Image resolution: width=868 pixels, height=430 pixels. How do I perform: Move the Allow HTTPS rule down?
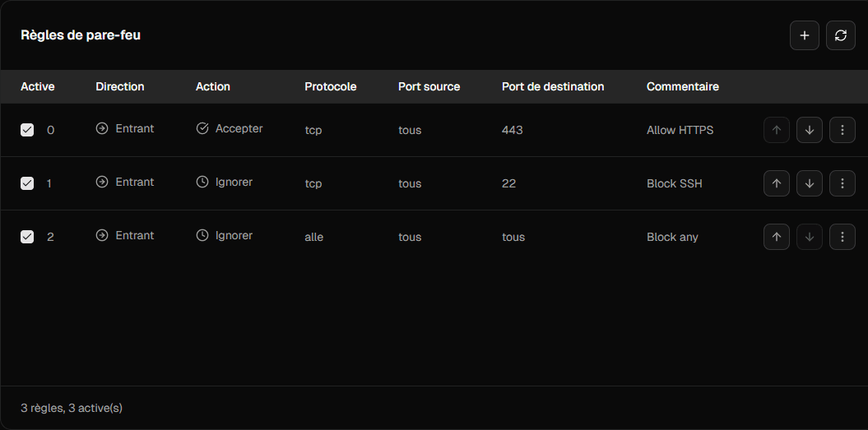(x=809, y=130)
